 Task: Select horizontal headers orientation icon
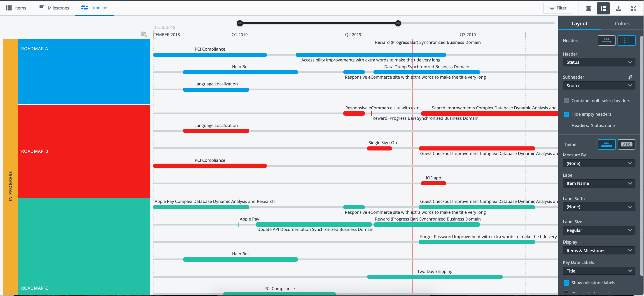(x=607, y=40)
